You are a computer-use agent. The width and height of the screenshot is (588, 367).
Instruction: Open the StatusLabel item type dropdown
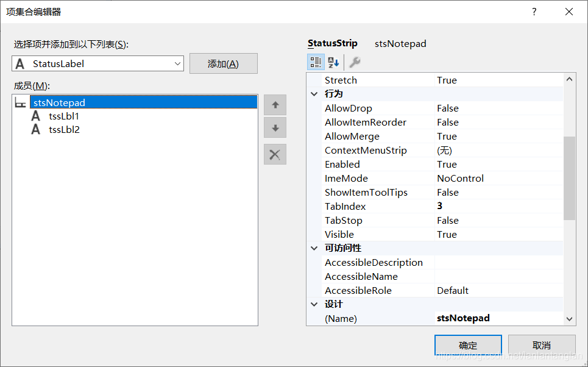[x=178, y=64]
